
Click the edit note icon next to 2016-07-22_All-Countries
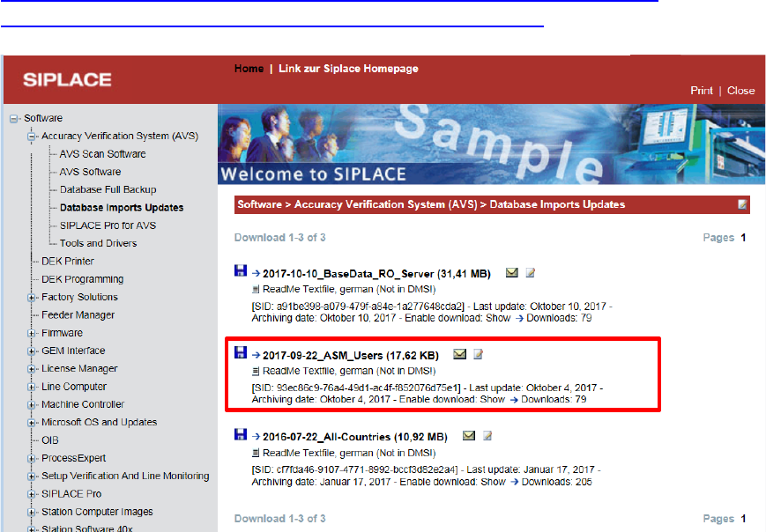(x=487, y=436)
